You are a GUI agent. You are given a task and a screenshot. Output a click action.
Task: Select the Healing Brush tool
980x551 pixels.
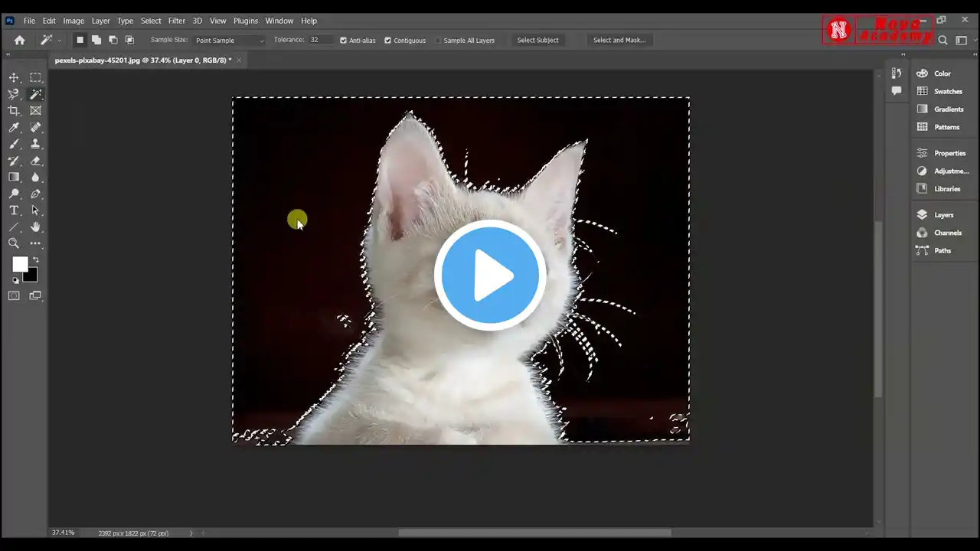[x=35, y=128]
